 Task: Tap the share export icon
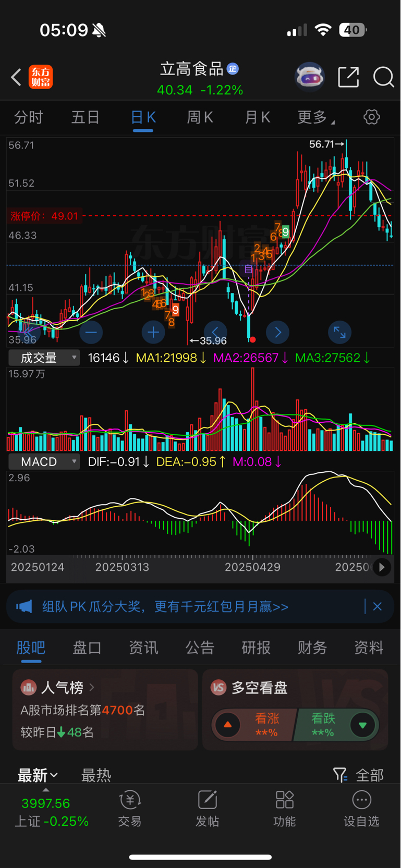pos(348,77)
